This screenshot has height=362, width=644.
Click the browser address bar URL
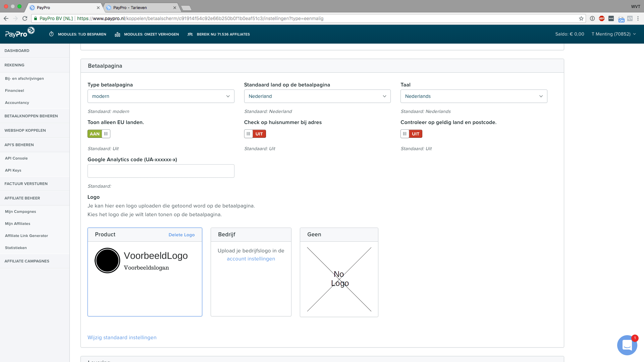point(200,18)
